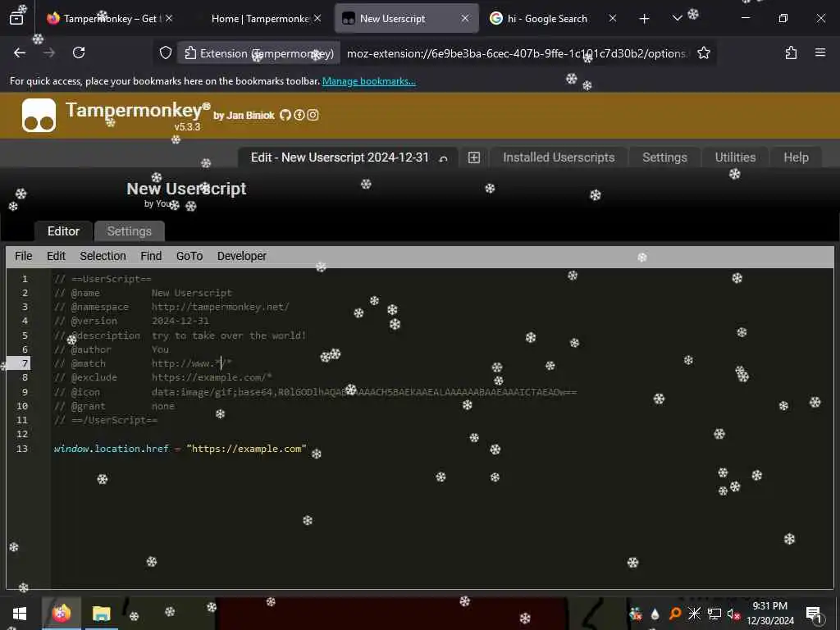Image resolution: width=840 pixels, height=630 pixels.
Task: Click line number 13 in gutter
Action: click(22, 449)
